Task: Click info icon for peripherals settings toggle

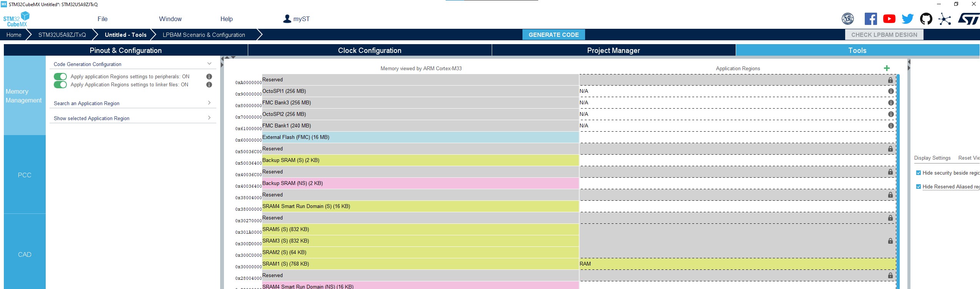Action: coord(209,76)
